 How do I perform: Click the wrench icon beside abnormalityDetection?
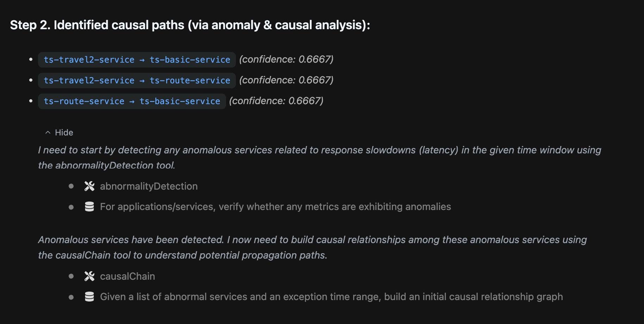[89, 186]
